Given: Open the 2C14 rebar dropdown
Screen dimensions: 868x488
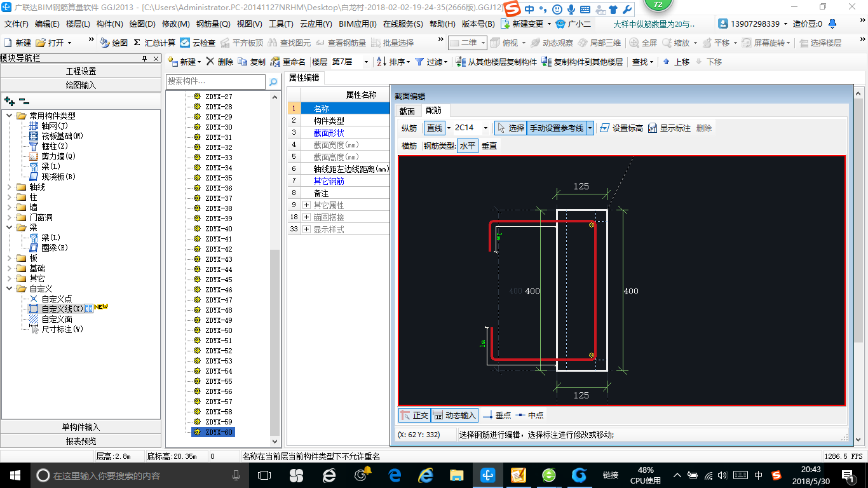Looking at the screenshot, I should [486, 128].
